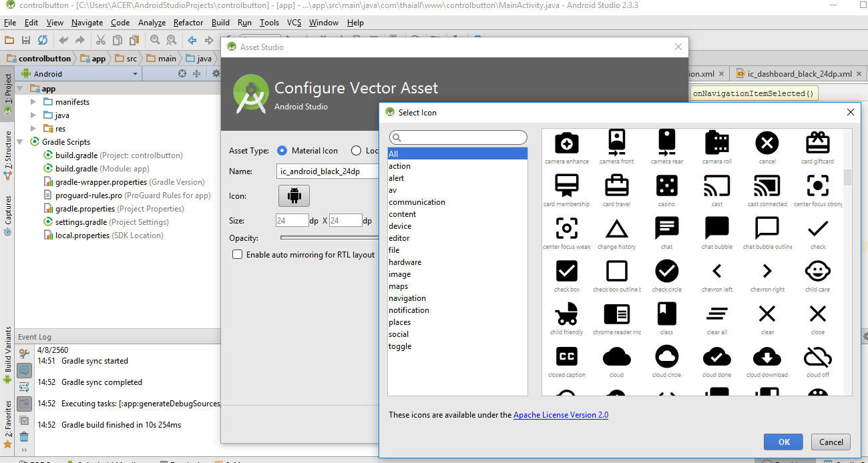Choose the card travel icon
Image resolution: width=868 pixels, height=463 pixels.
616,185
